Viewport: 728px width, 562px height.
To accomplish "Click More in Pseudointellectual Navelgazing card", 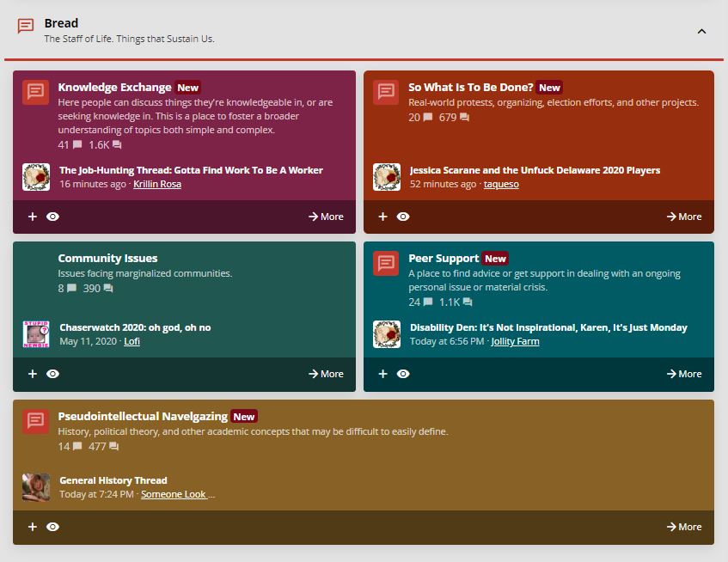I will click(x=684, y=527).
